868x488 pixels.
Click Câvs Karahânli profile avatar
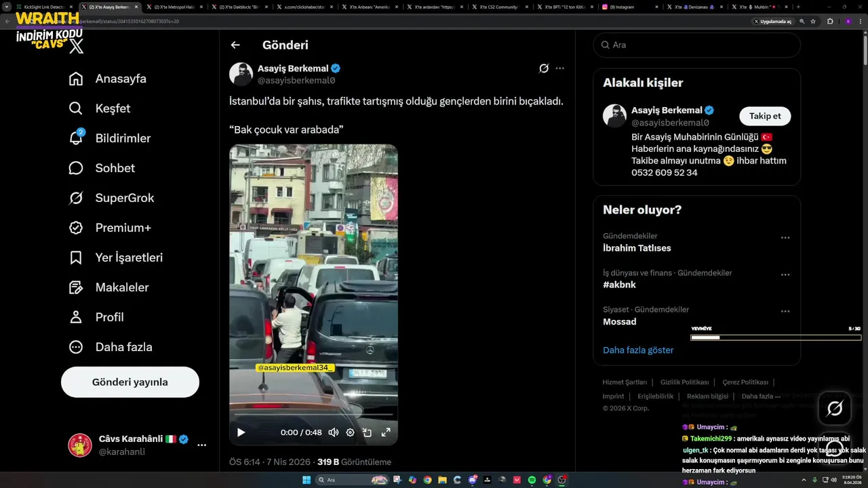[x=80, y=445]
